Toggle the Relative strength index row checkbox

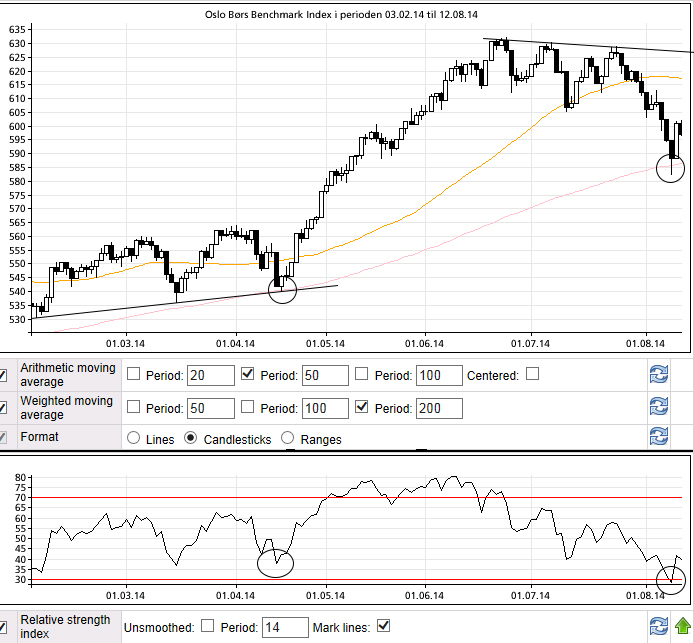(x=4, y=626)
